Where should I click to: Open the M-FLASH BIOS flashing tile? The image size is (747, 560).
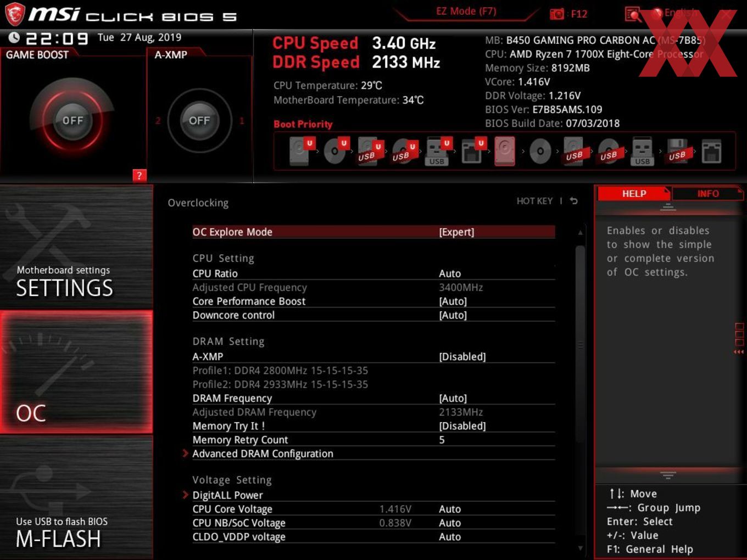click(76, 497)
